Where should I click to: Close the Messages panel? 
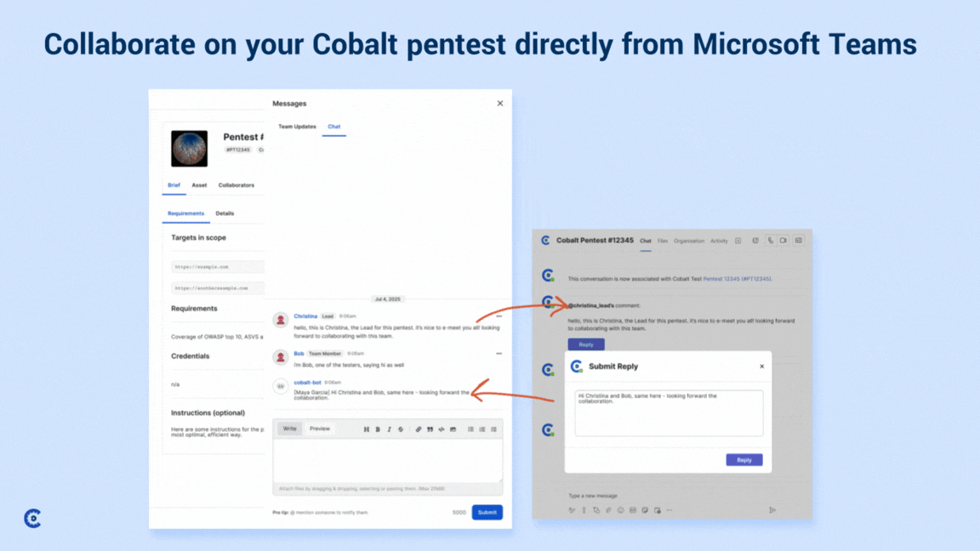click(x=500, y=103)
